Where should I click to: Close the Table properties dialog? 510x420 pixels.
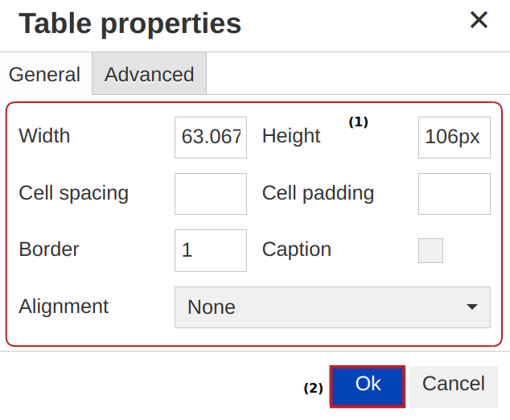pos(479,21)
